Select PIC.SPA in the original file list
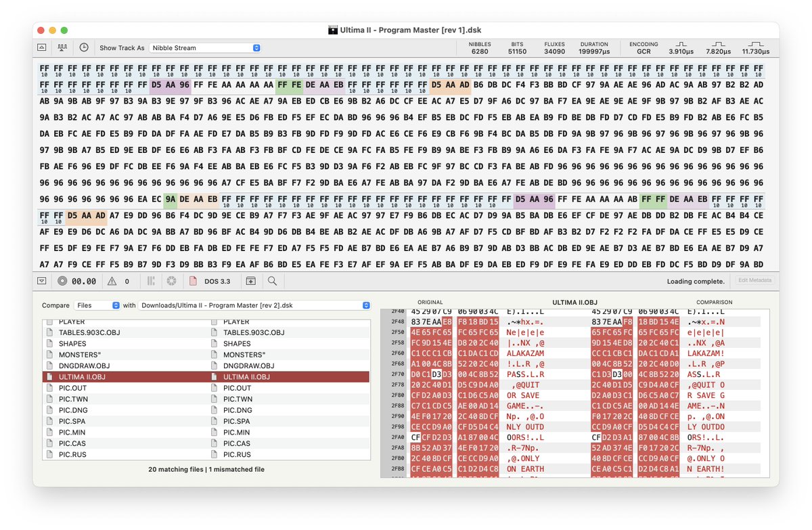 (72, 421)
